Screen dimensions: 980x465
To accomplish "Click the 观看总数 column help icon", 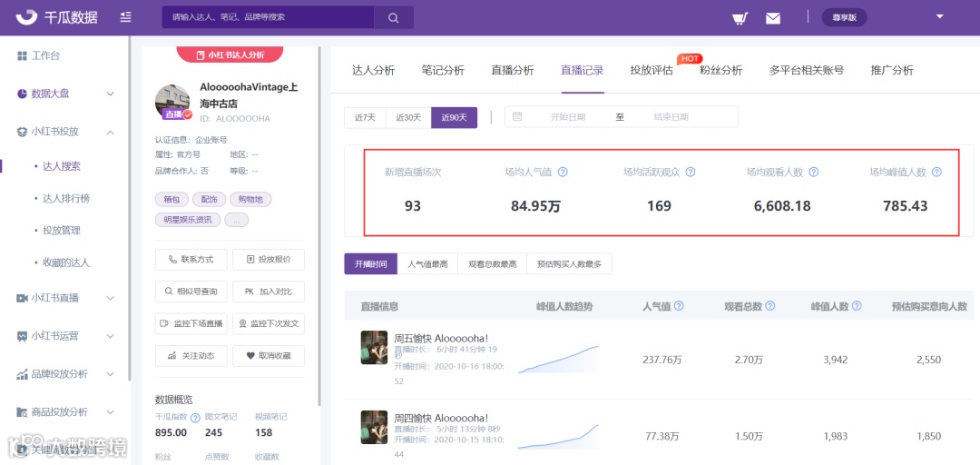I will point(770,306).
